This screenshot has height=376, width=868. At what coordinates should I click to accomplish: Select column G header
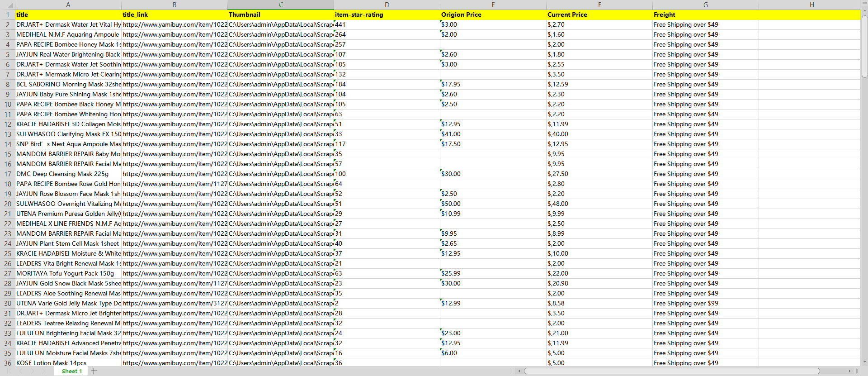(x=706, y=5)
